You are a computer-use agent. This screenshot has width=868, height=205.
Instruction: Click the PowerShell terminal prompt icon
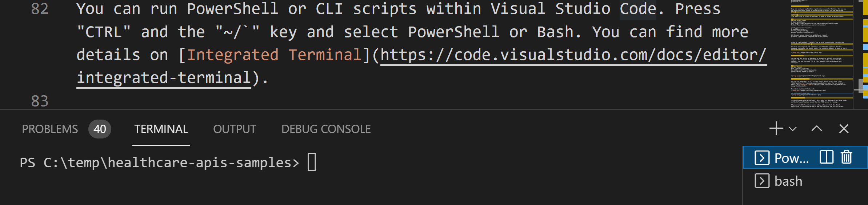click(x=762, y=157)
